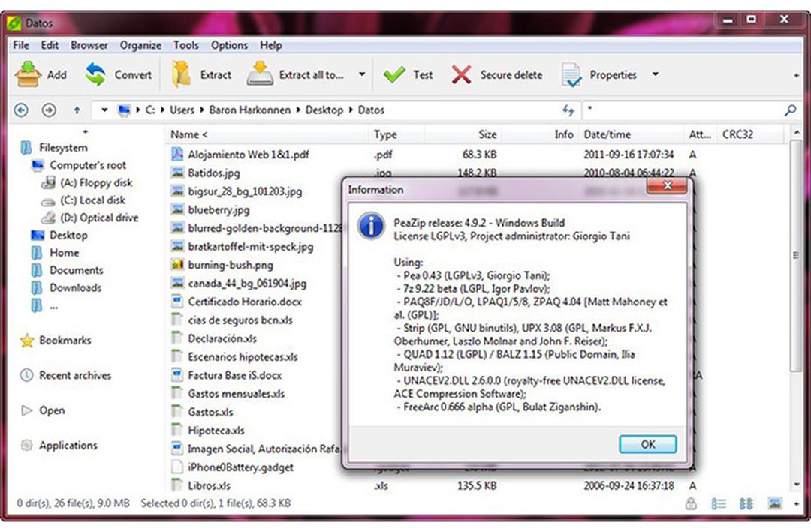The width and height of the screenshot is (811, 532).
Task: Click the Extract icon on toolbar
Action: click(179, 72)
